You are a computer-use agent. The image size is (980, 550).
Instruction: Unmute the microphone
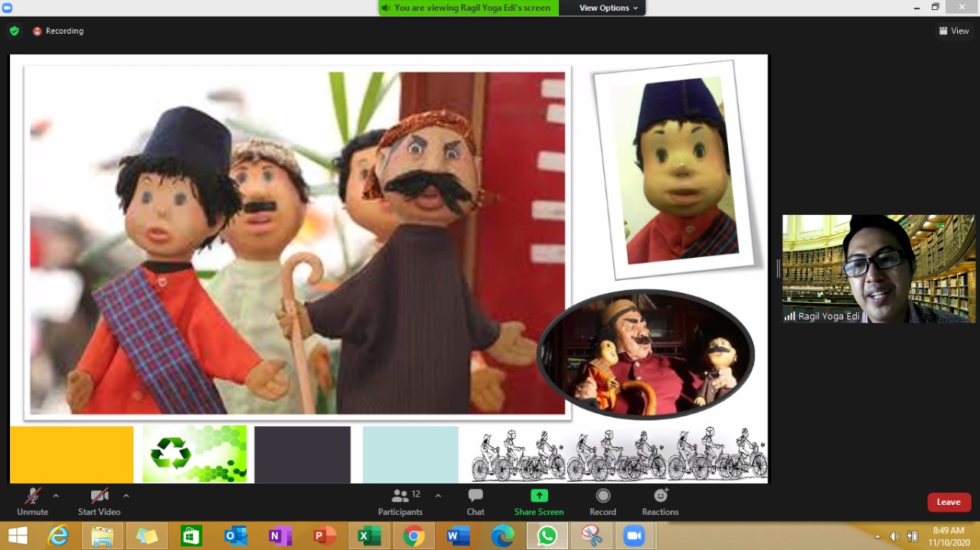(x=32, y=501)
